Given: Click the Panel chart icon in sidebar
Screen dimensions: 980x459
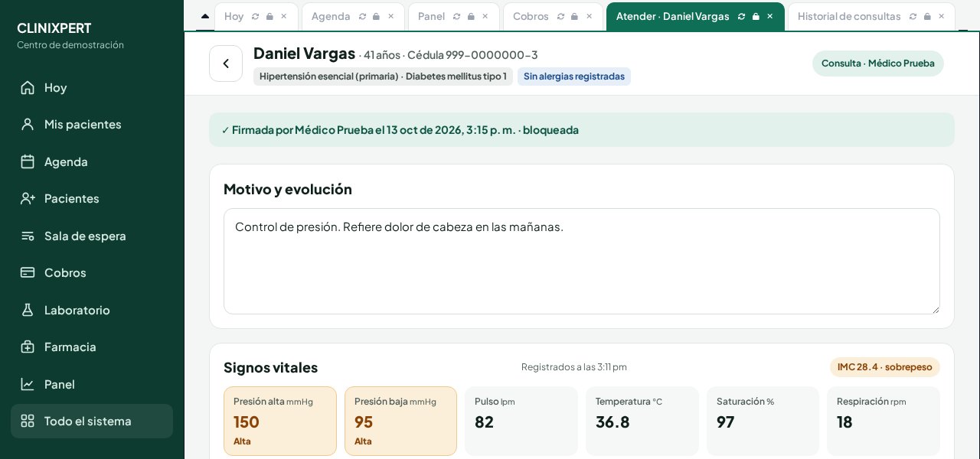Looking at the screenshot, I should (x=28, y=384).
